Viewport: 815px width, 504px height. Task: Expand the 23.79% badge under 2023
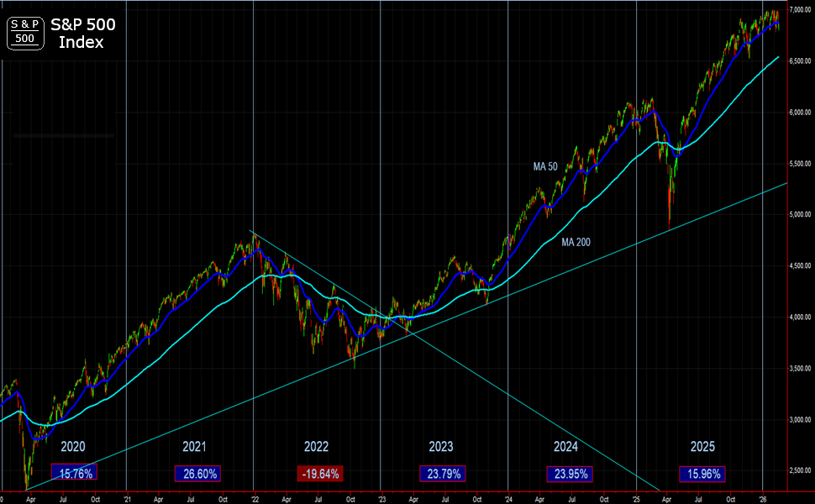(441, 473)
